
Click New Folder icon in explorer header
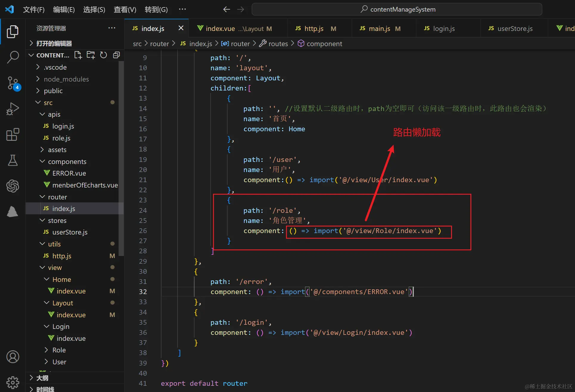[91, 55]
